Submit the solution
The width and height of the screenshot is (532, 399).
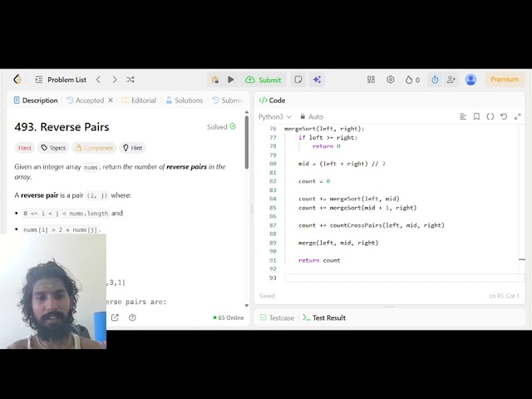(x=264, y=80)
